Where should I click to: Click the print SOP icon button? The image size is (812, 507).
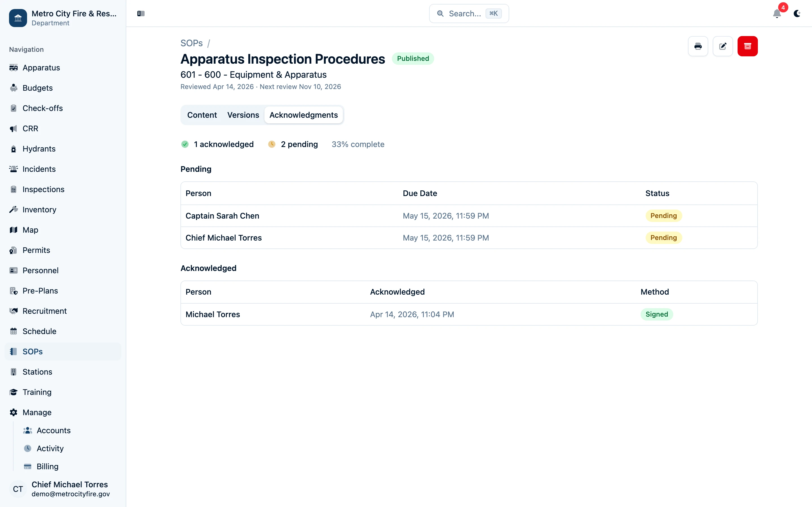[698, 46]
